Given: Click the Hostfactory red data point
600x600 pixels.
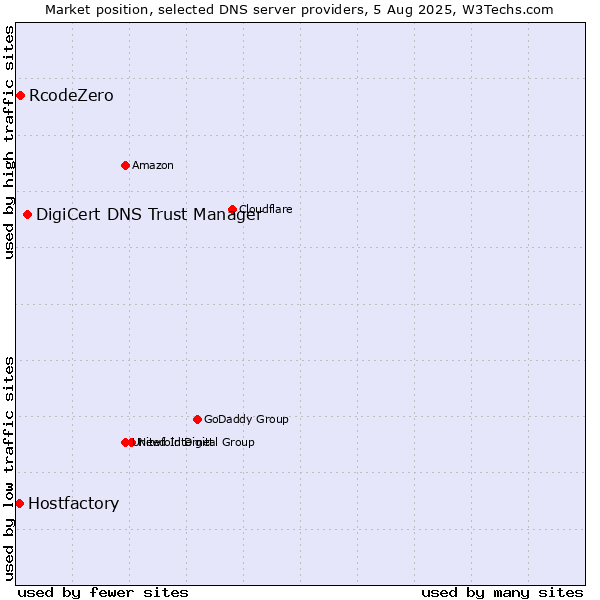Looking at the screenshot, I should pyautogui.click(x=20, y=504).
